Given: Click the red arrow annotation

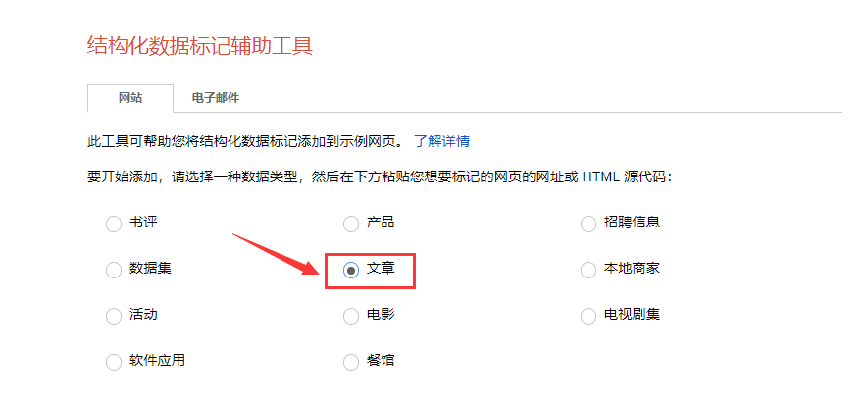Looking at the screenshot, I should [276, 255].
